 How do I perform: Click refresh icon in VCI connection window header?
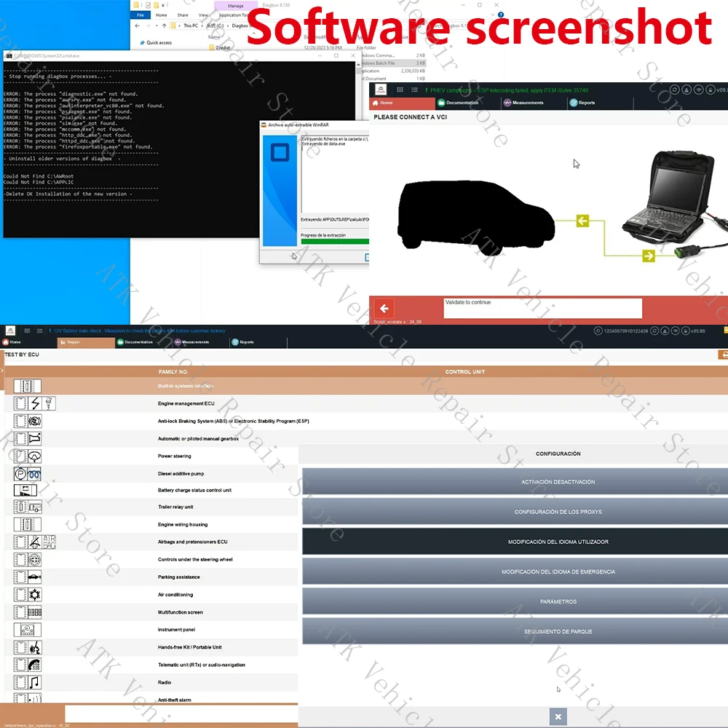click(675, 90)
